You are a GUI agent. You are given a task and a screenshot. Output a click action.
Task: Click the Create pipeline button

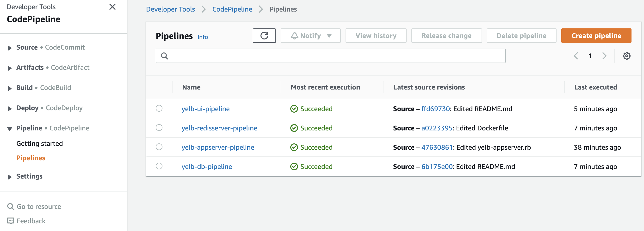point(596,36)
